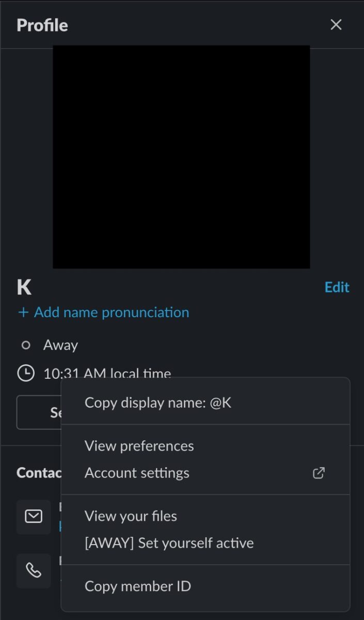Image resolution: width=364 pixels, height=620 pixels.
Task: Click the plus icon before name pronunciation
Action: (23, 313)
